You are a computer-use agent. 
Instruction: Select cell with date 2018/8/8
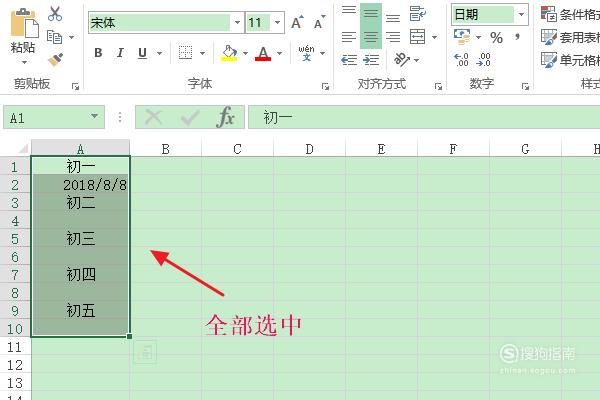(80, 185)
